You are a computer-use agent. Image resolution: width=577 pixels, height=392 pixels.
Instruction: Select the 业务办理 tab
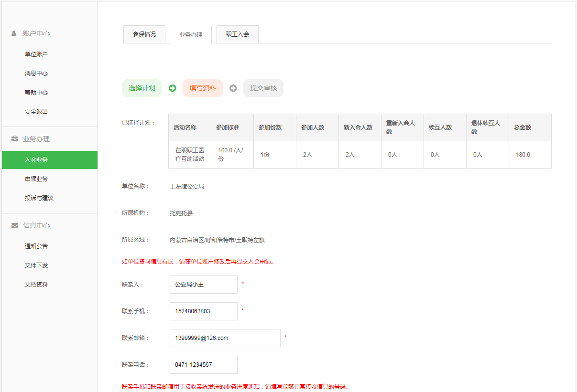tap(191, 35)
